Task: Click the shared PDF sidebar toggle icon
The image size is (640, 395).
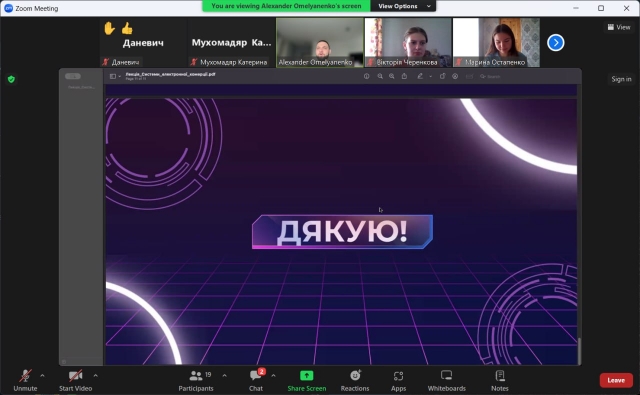Action: pos(112,76)
